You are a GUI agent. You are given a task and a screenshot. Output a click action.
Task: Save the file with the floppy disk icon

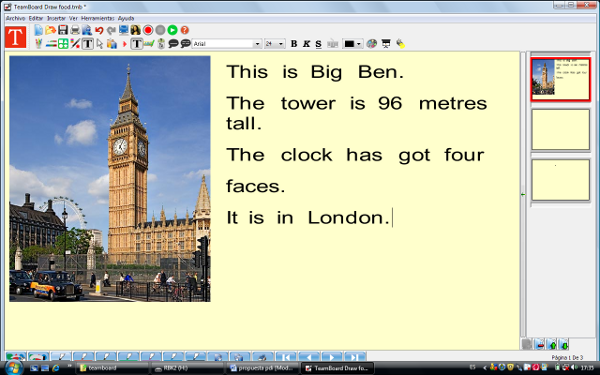63,30
